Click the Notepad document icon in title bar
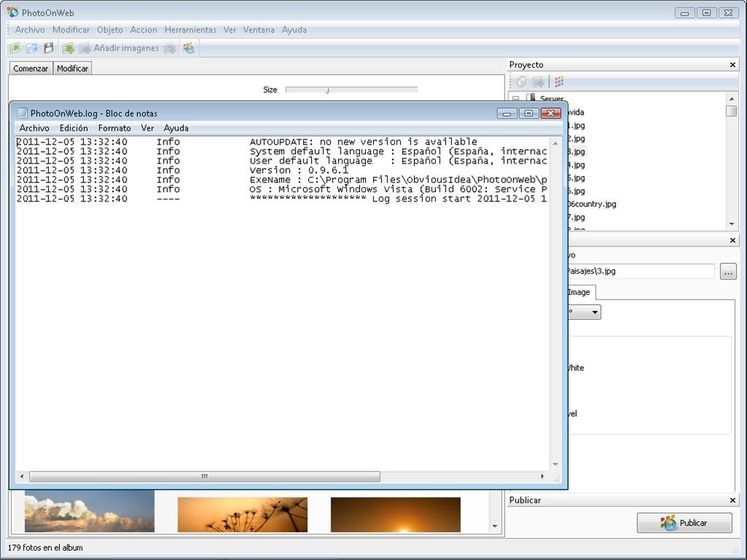Image resolution: width=747 pixels, height=560 pixels. click(x=23, y=113)
